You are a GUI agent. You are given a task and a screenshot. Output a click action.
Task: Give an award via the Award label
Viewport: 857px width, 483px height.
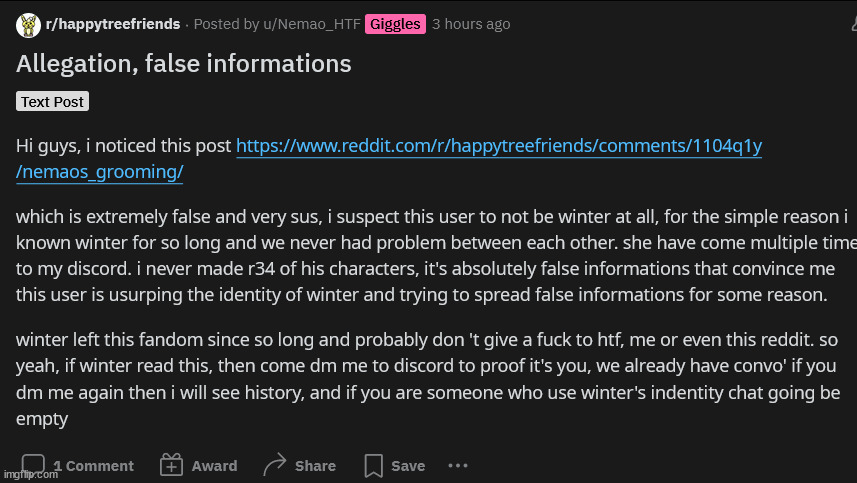point(214,466)
